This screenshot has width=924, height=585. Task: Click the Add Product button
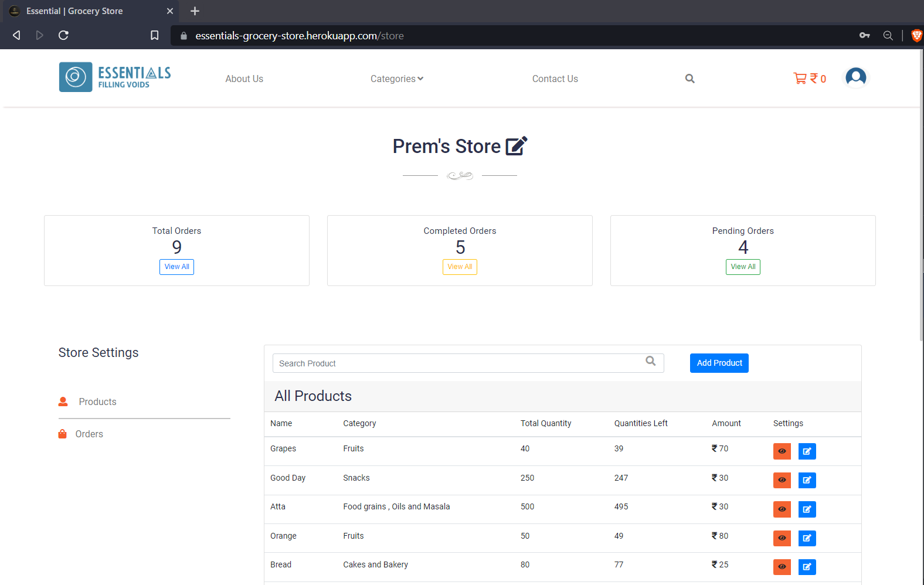click(x=719, y=363)
